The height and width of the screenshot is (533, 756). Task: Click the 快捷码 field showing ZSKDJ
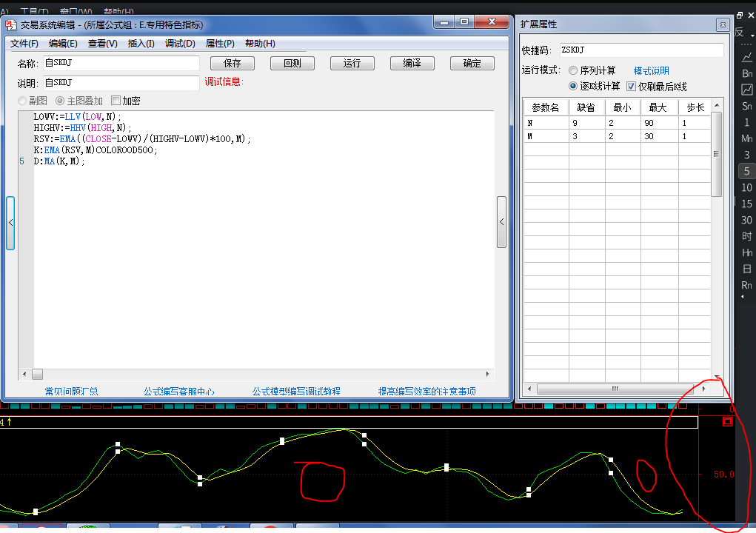[x=641, y=50]
